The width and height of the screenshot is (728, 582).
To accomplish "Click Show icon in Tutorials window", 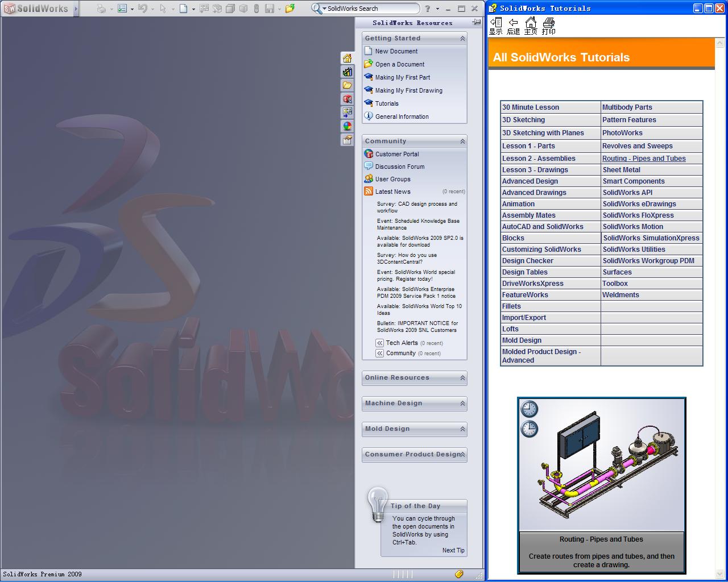I will click(496, 26).
